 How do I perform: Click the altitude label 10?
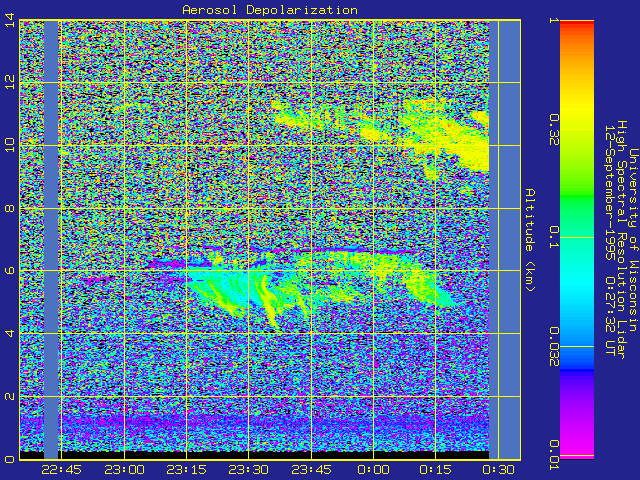click(x=10, y=145)
